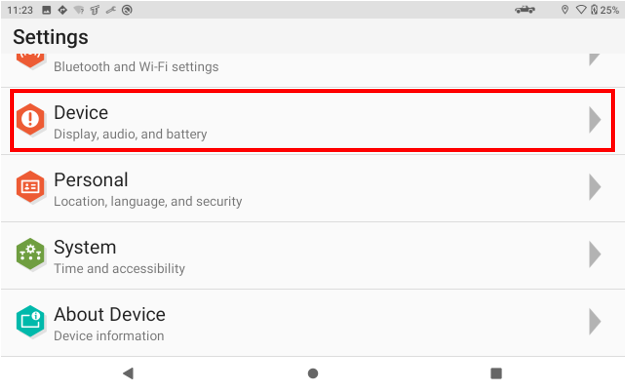This screenshot has width=630, height=392.
Task: Tap the Android back navigation triangle
Action: 128,374
